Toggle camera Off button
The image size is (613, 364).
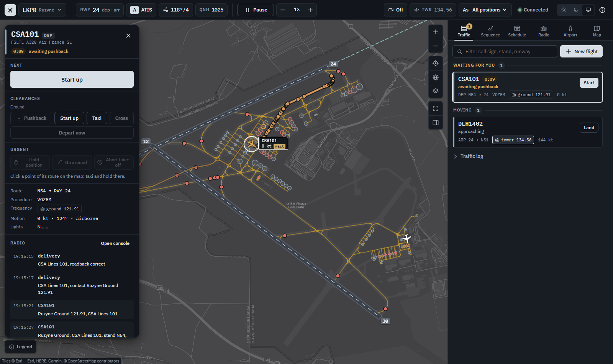click(x=396, y=10)
